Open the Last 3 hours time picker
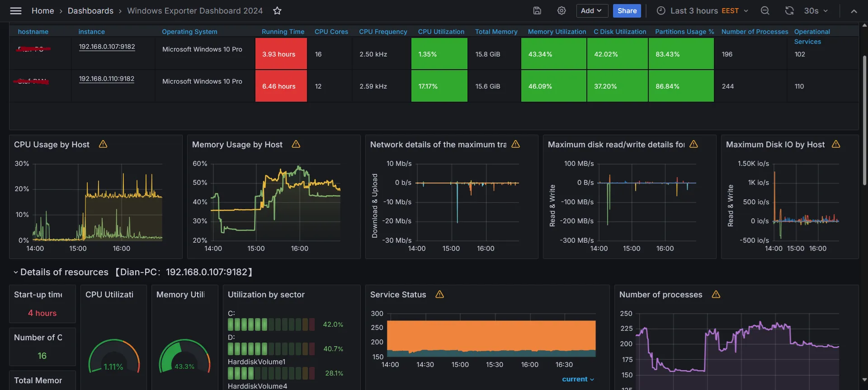The image size is (868, 390). tap(702, 11)
